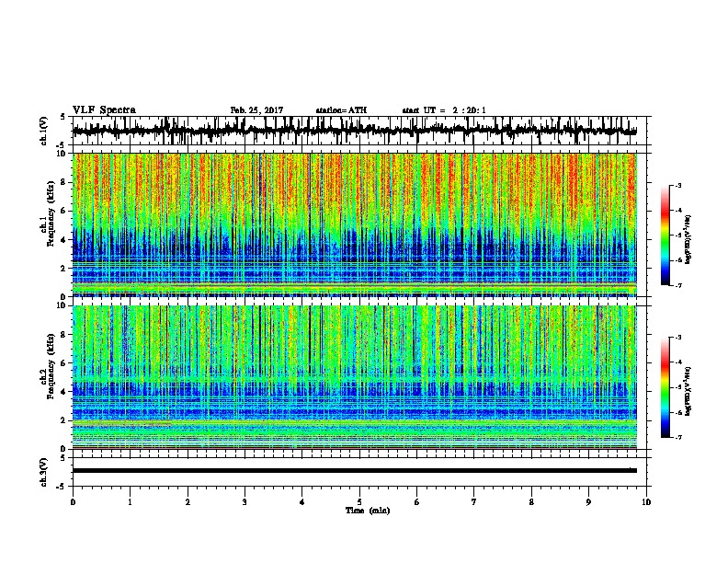The height and width of the screenshot is (563, 728).
Task: Click the ch.1 voltage waveform trace panel
Action: 359,131
